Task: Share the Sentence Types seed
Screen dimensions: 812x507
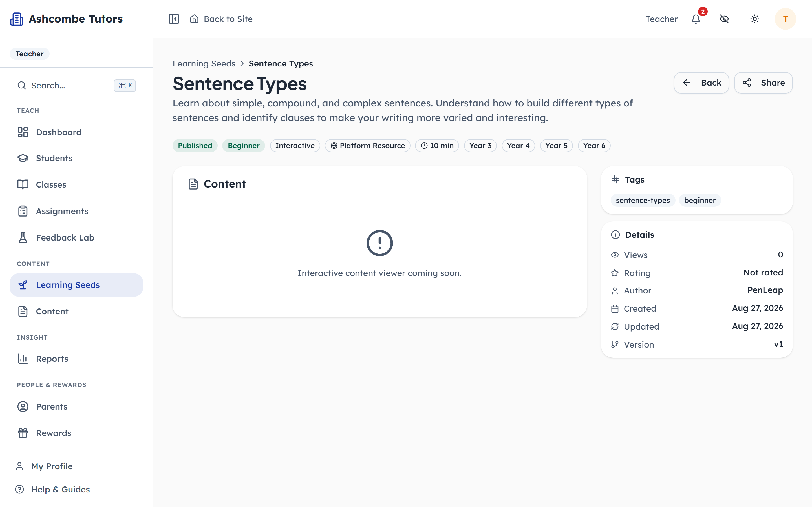Action: (763, 83)
